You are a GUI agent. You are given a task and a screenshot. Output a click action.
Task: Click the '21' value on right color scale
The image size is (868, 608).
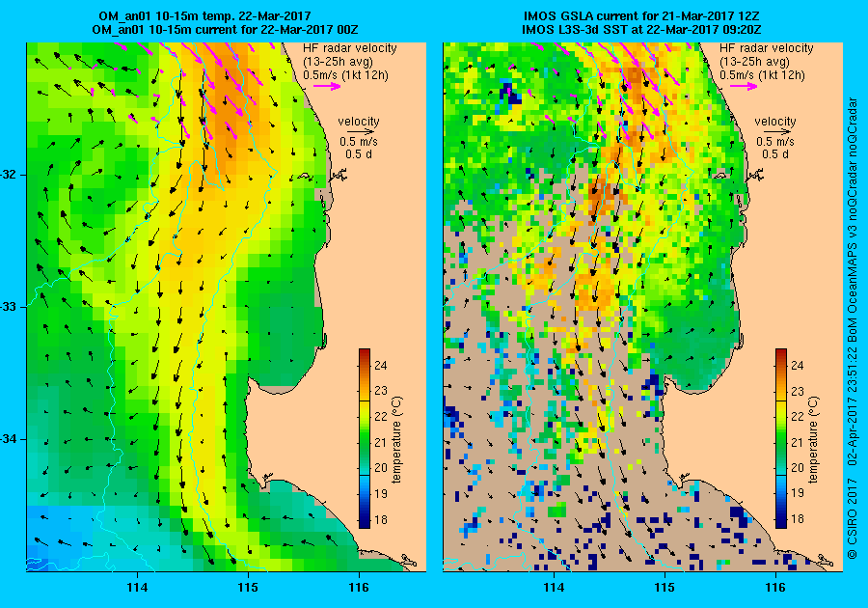(798, 442)
